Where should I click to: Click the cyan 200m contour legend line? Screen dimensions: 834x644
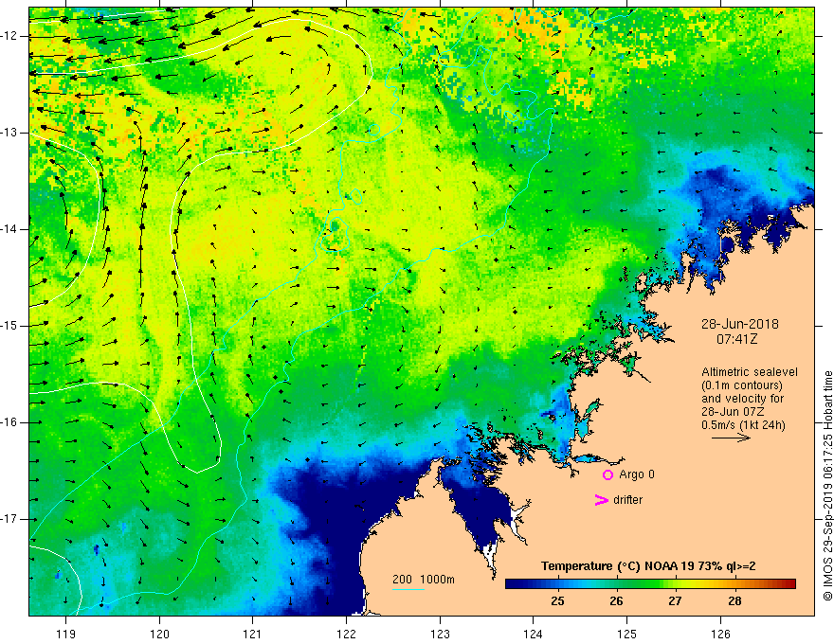click(x=408, y=589)
